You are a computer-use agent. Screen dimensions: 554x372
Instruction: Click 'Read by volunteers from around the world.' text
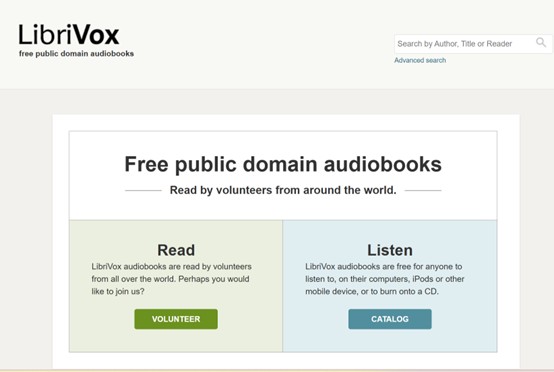click(283, 190)
